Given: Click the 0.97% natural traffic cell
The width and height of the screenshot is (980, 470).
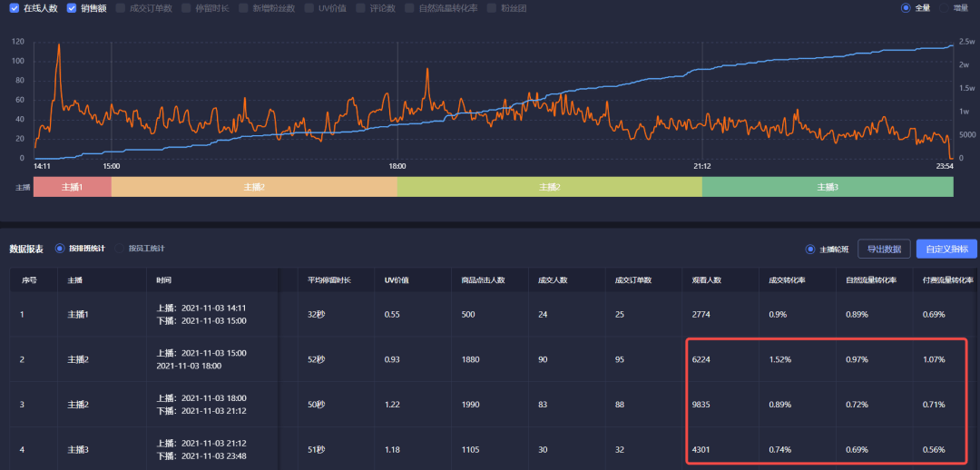Looking at the screenshot, I should pyautogui.click(x=857, y=359).
